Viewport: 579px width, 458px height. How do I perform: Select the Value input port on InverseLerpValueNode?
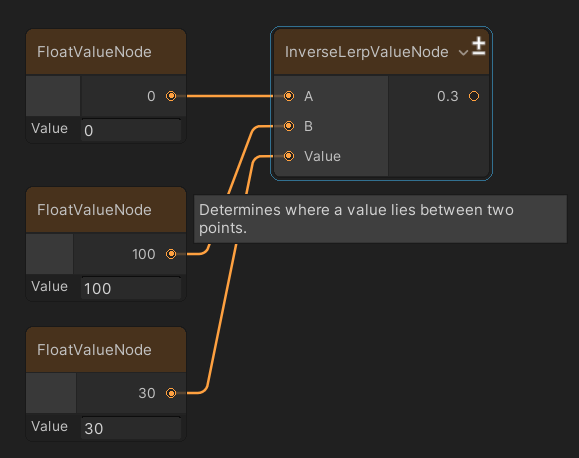tap(289, 156)
